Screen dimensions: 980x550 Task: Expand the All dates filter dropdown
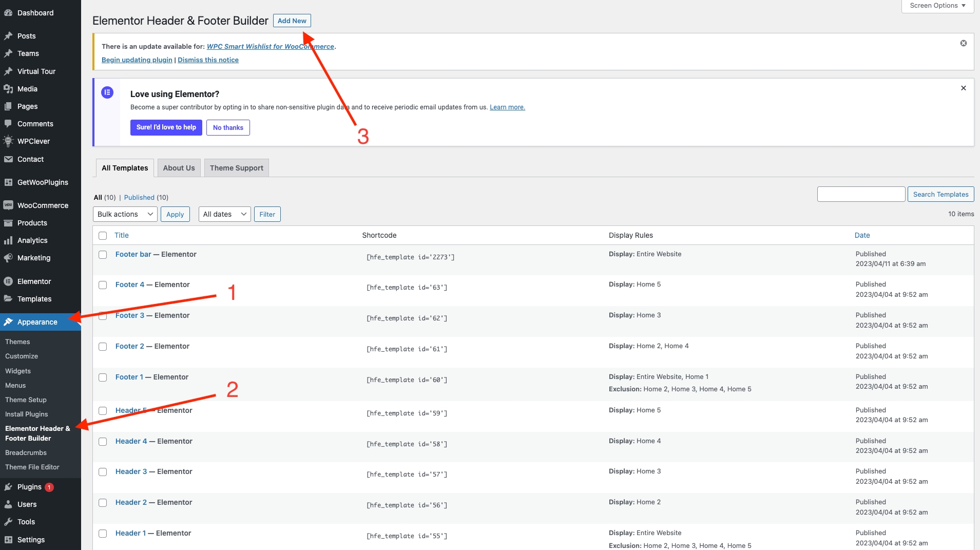[x=224, y=214]
